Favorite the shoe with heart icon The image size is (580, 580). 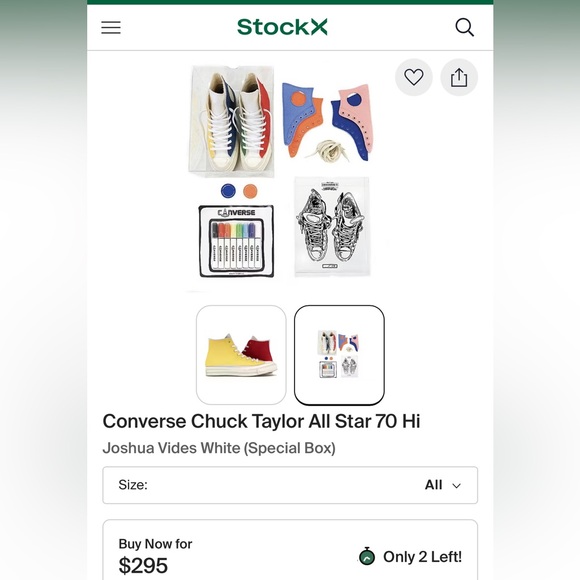(x=414, y=77)
